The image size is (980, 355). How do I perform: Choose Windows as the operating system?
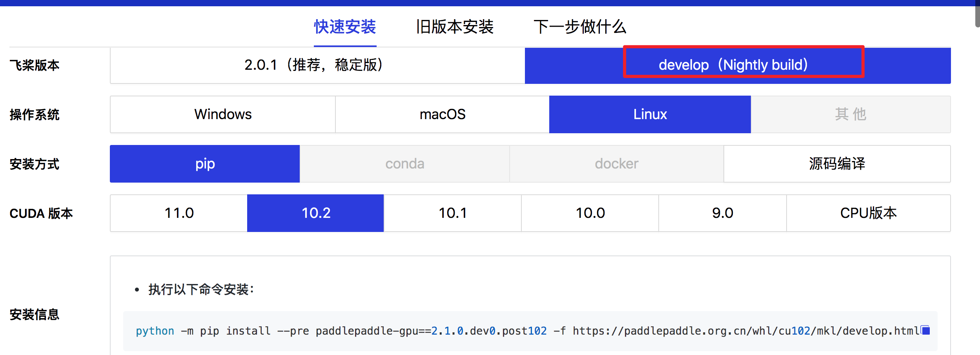tap(222, 114)
